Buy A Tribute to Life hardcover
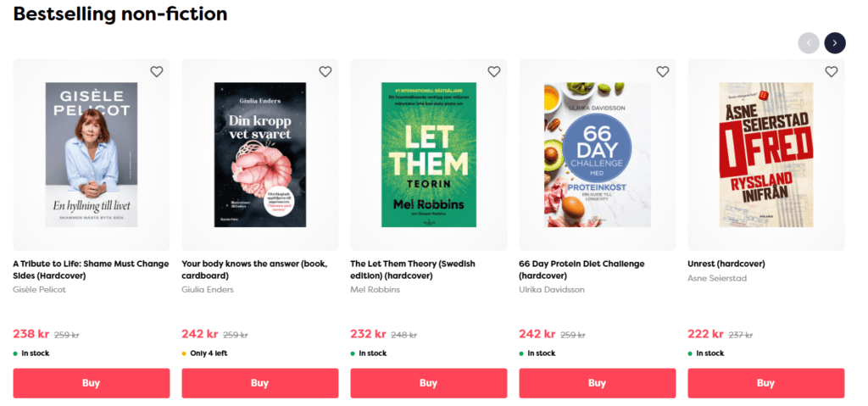The width and height of the screenshot is (868, 406). [92, 383]
